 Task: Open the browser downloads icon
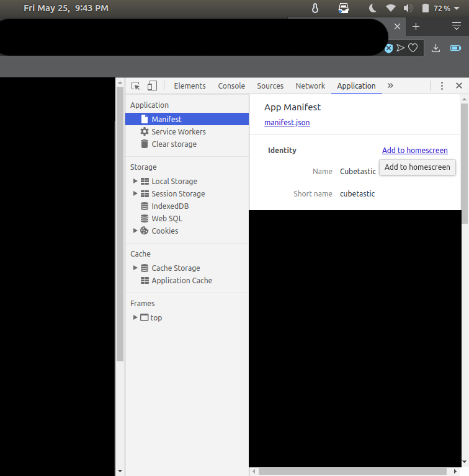(x=435, y=48)
